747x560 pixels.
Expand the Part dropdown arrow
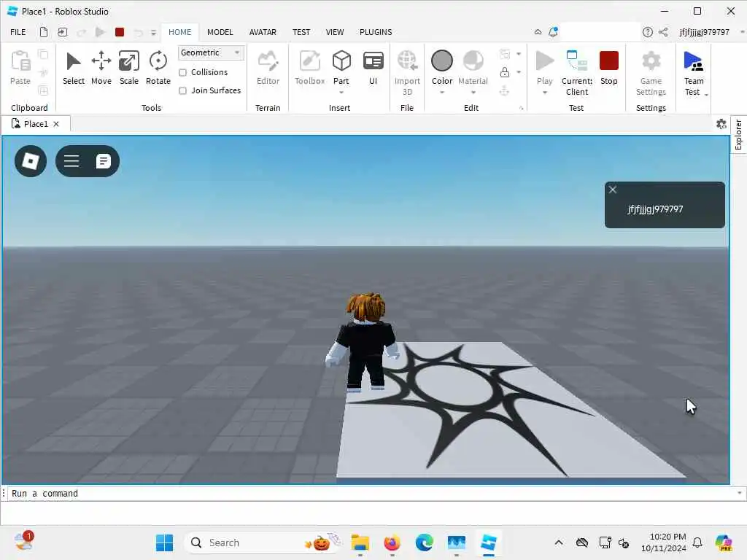[341, 93]
